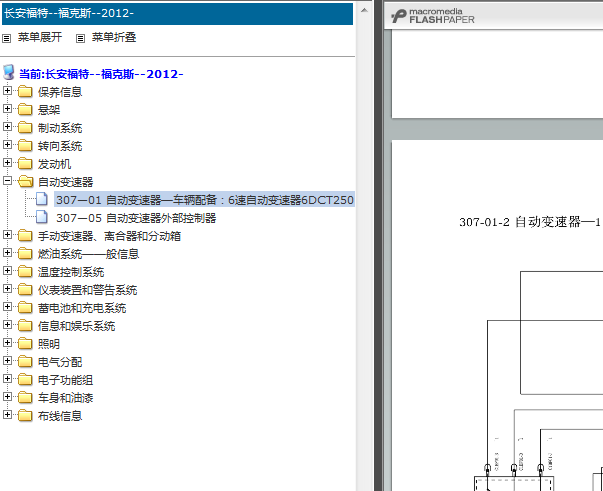Select the 照明 tree label
This screenshot has height=491, width=603.
click(x=49, y=344)
